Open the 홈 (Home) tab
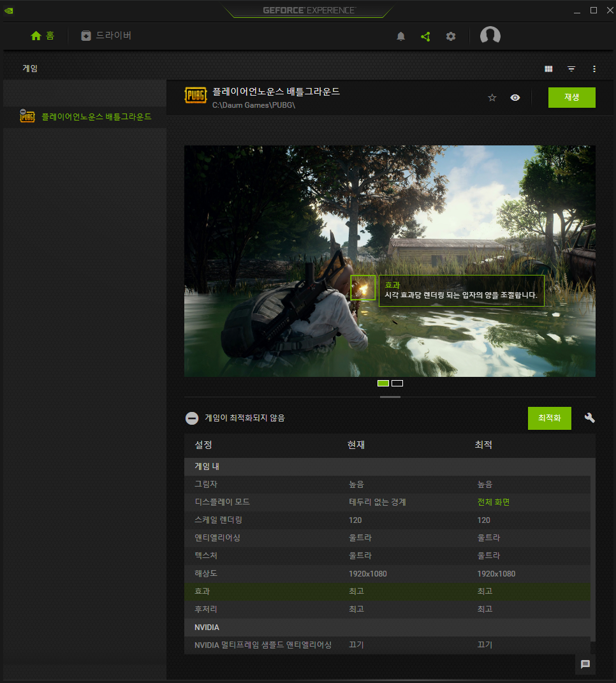The image size is (616, 683). 43,36
